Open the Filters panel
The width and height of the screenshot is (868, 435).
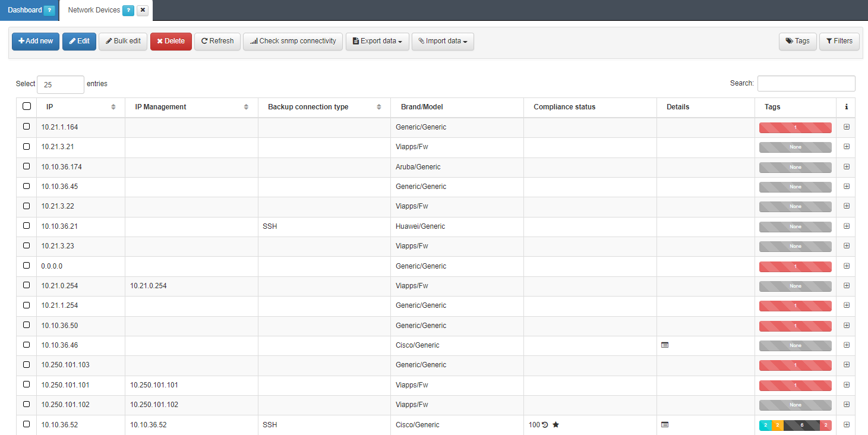coord(839,42)
